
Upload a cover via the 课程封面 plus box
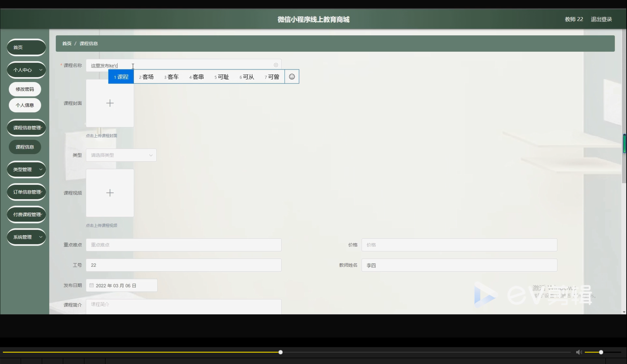pyautogui.click(x=110, y=103)
